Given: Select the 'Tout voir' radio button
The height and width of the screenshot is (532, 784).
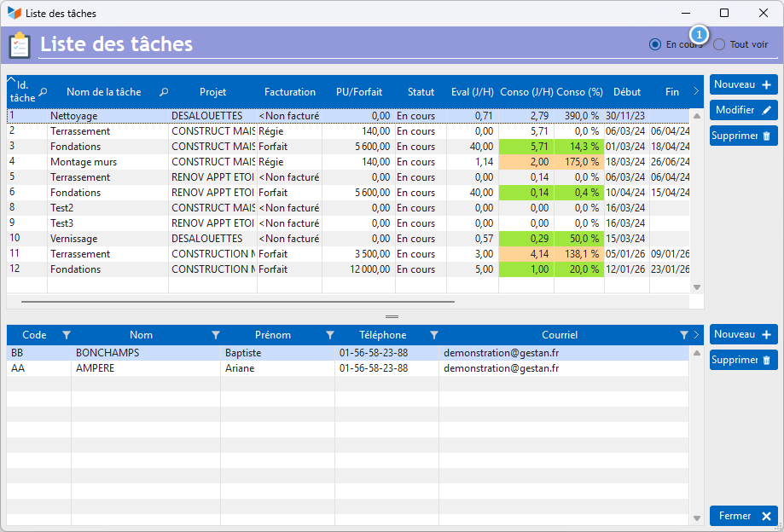Looking at the screenshot, I should tap(719, 44).
